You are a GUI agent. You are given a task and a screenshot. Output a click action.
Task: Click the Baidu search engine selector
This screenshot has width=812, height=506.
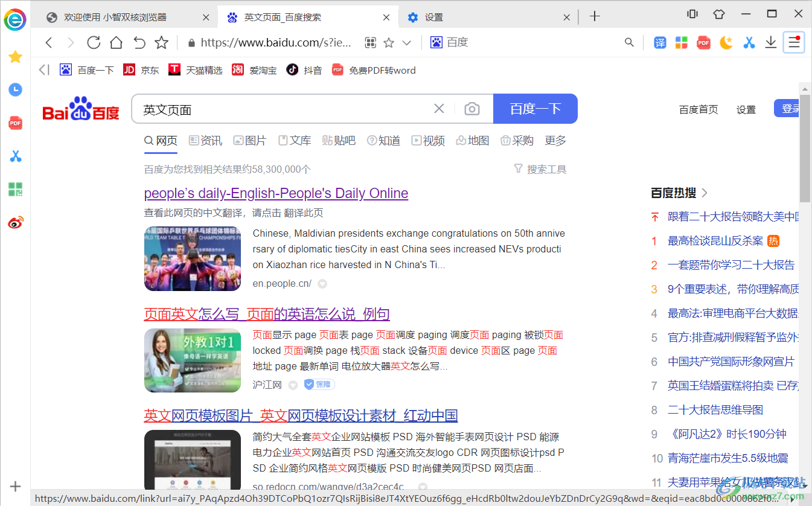[449, 42]
